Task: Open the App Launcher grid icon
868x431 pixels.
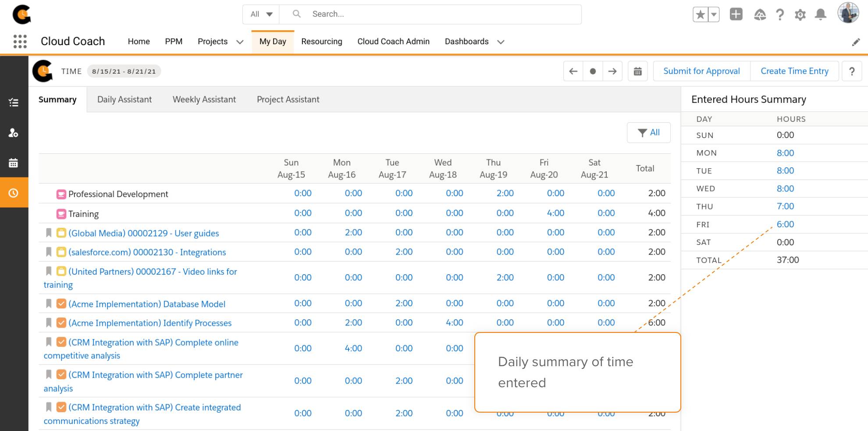Action: coord(20,42)
